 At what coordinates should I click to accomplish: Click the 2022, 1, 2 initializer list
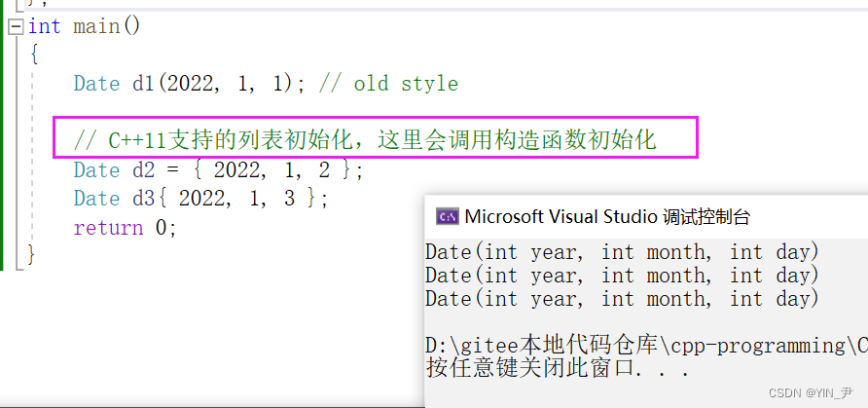point(278,170)
